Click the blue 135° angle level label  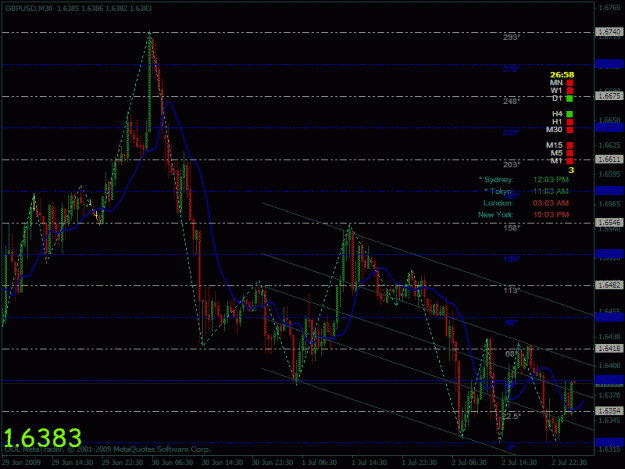[x=511, y=259]
